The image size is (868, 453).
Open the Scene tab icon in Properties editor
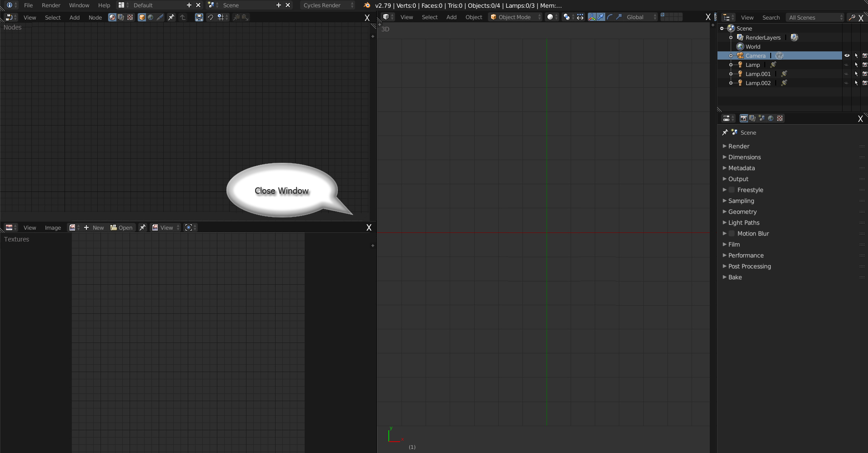click(762, 118)
